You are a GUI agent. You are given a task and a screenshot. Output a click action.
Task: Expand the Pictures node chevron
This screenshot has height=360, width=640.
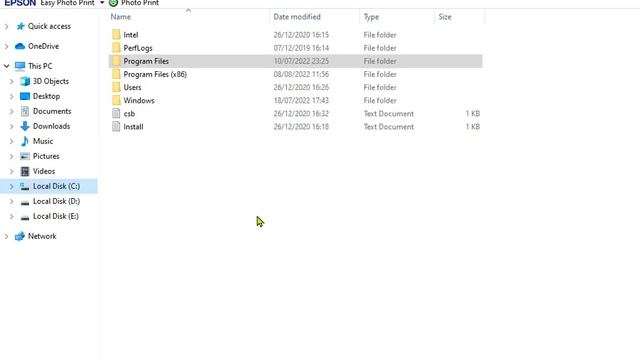point(11,156)
